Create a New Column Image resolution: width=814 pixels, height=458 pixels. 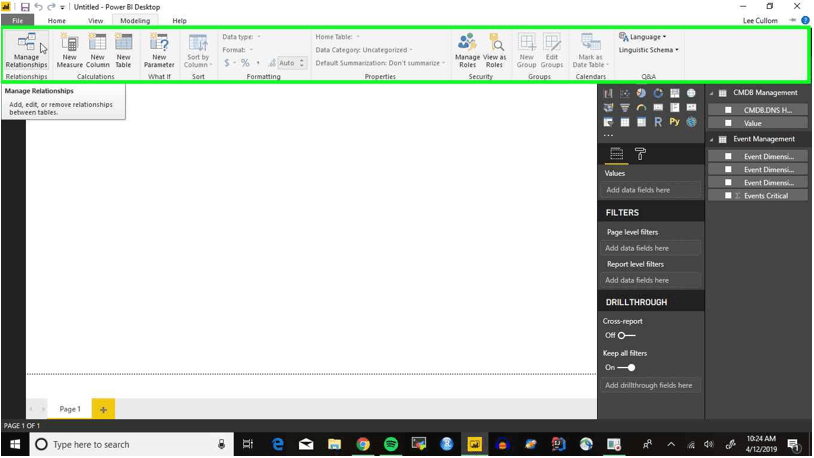click(x=98, y=50)
